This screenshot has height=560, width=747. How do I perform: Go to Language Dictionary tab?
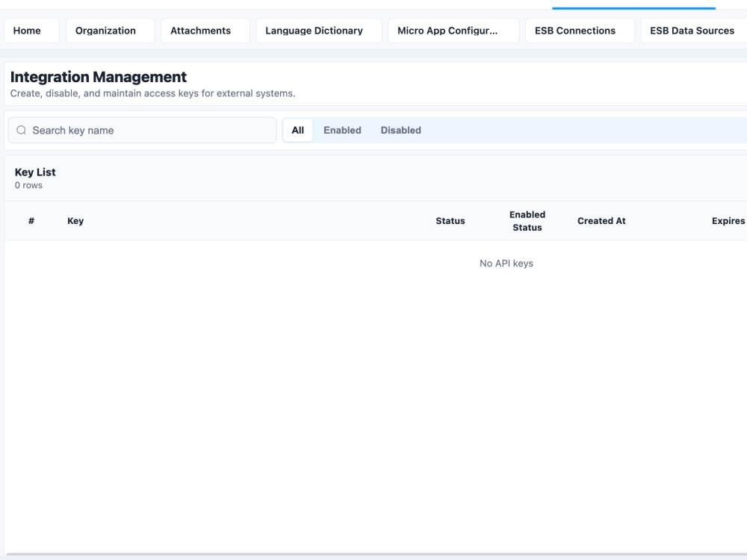(x=319, y=31)
